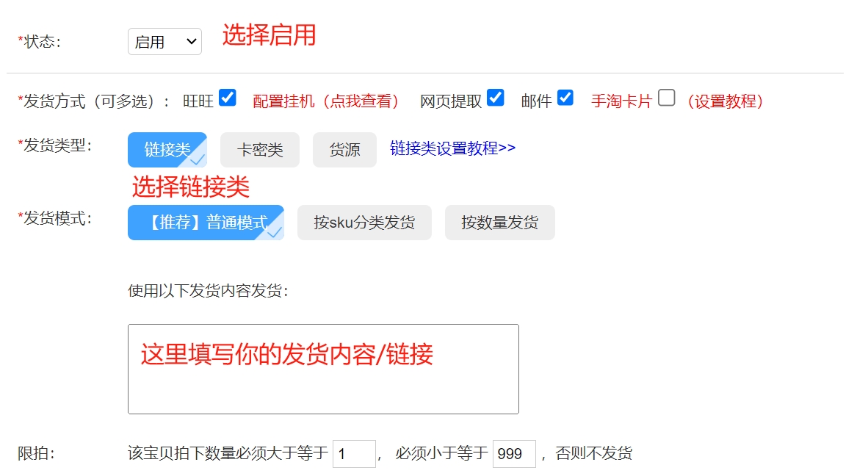The height and width of the screenshot is (476, 868).
Task: Open the 状态 status dropdown
Action: pyautogui.click(x=164, y=42)
